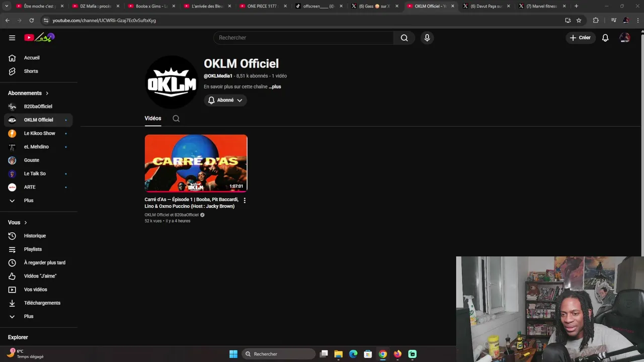Start voice search with microphone icon

coord(427,38)
